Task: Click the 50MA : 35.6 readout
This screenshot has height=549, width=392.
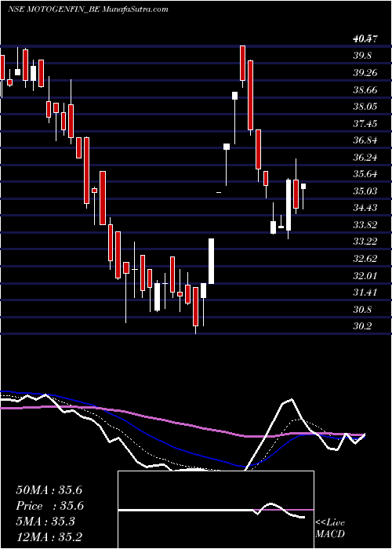Action: (49, 490)
